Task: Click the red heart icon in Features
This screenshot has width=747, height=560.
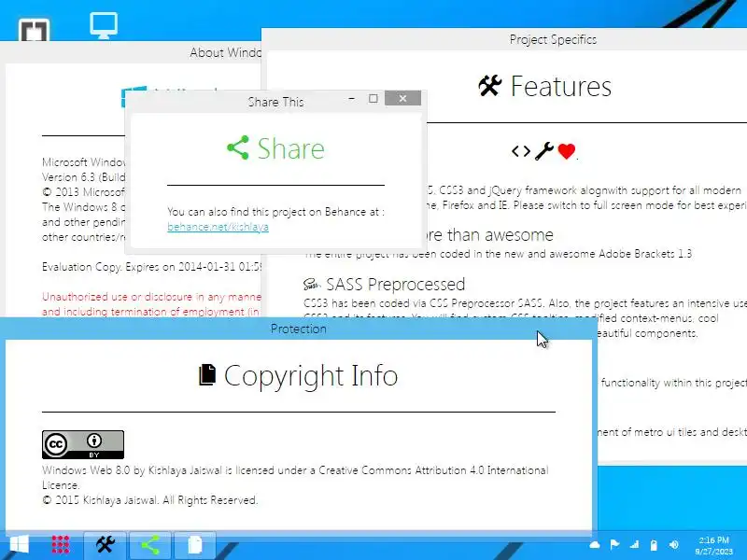Action: 567,151
